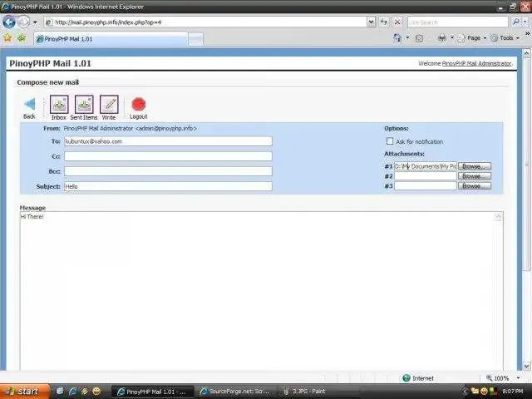
Task: Click the Refresh page icon
Action: (x=384, y=22)
